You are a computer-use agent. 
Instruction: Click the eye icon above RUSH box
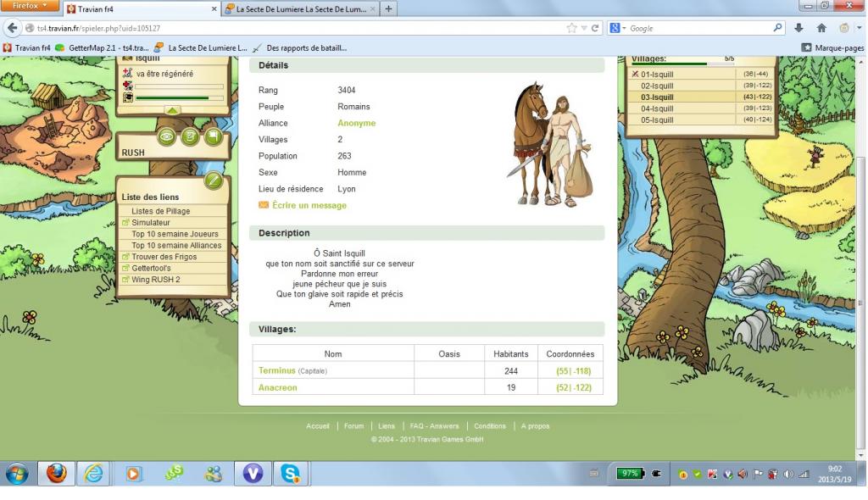point(167,136)
